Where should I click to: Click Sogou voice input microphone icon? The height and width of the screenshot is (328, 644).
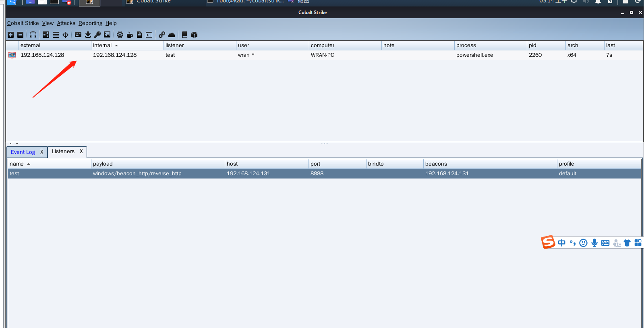tap(594, 243)
